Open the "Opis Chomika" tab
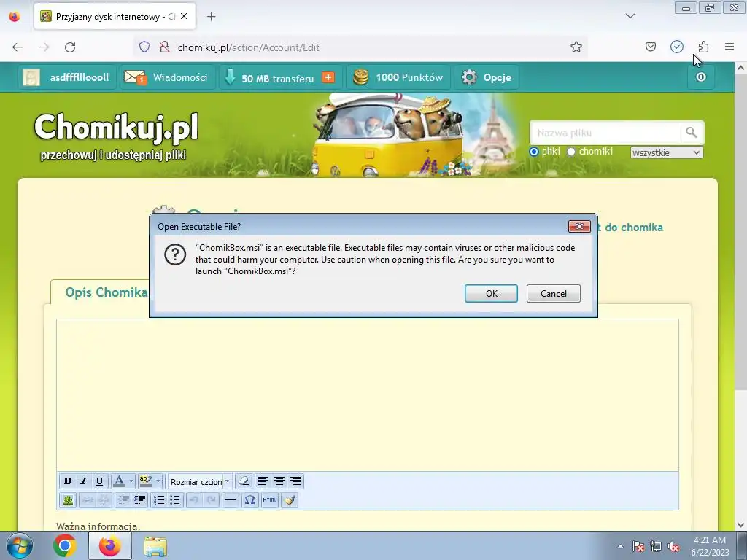The width and height of the screenshot is (747, 560). point(107,292)
